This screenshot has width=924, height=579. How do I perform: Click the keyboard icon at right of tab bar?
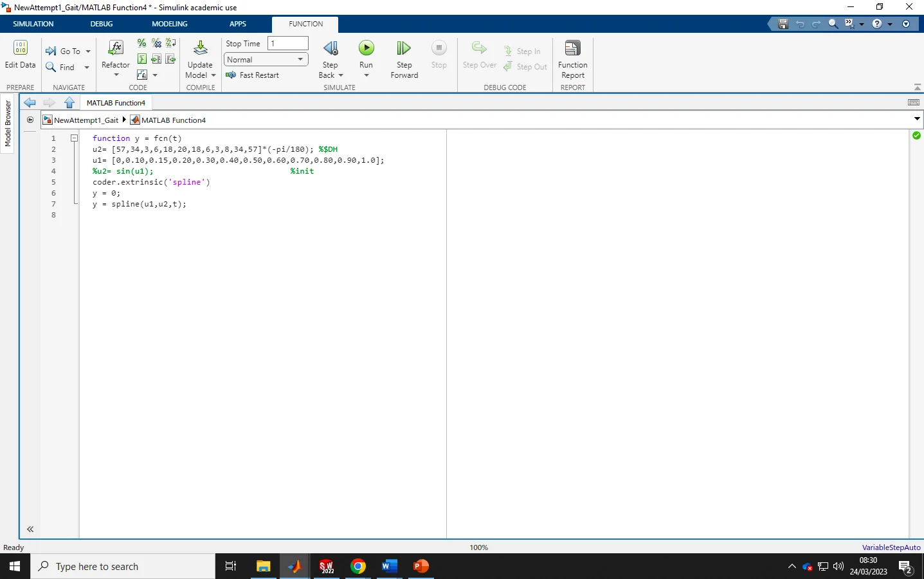tap(914, 102)
